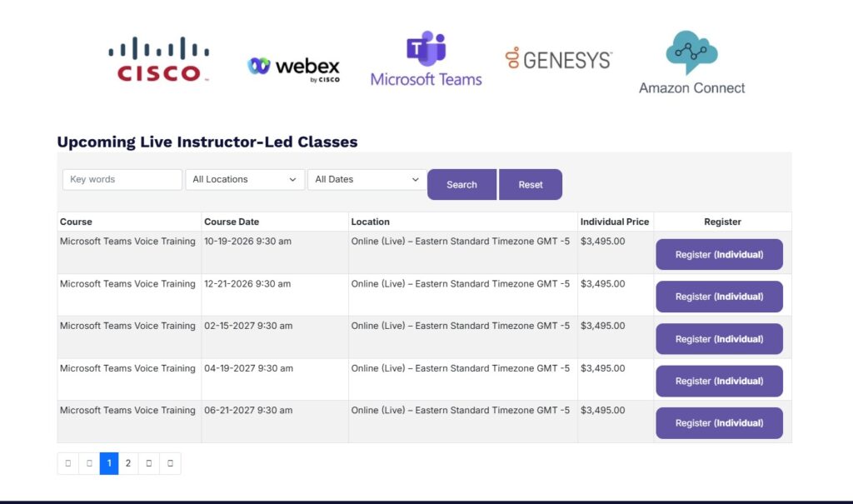Open page 2 of class listings
The height and width of the screenshot is (504, 853).
[x=127, y=463]
